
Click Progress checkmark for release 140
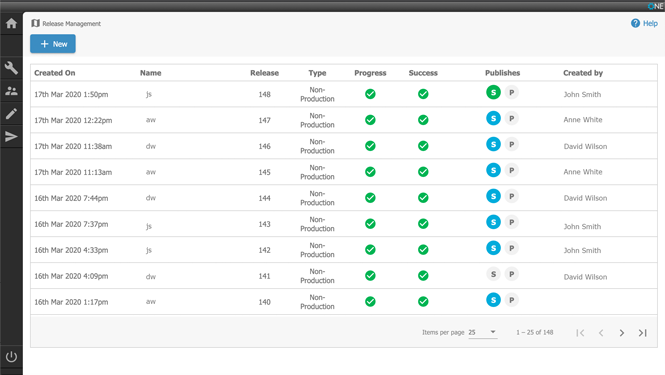coord(370,302)
